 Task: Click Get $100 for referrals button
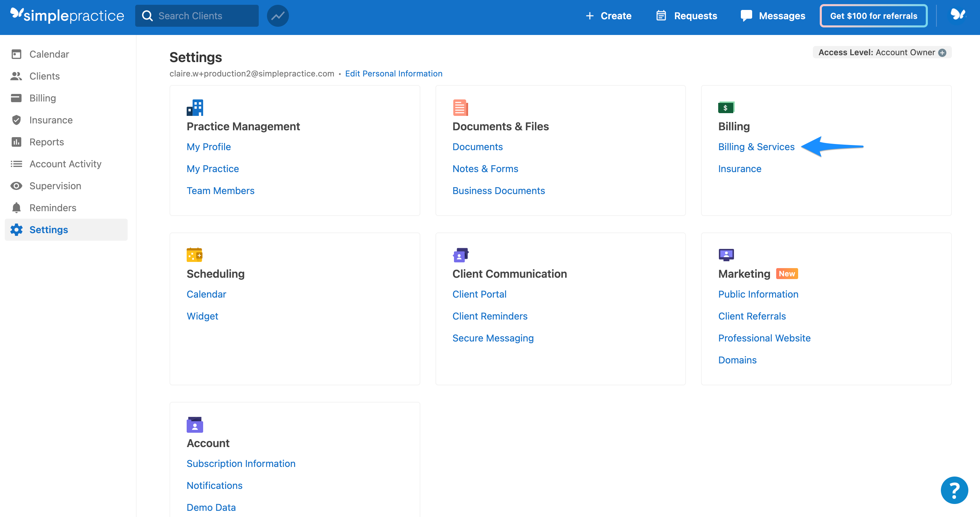click(874, 15)
